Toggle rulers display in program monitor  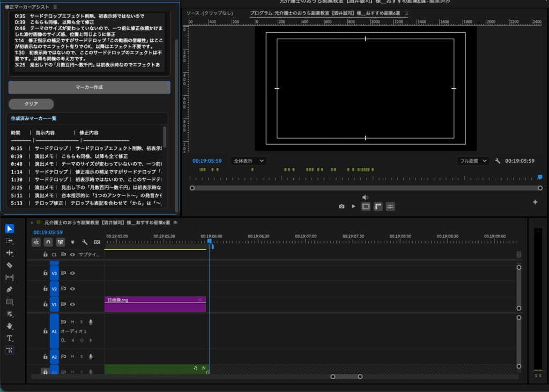[x=378, y=207]
